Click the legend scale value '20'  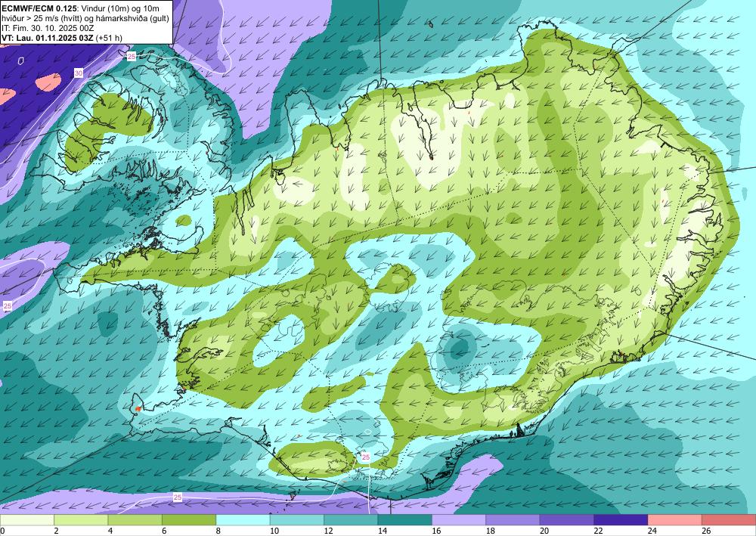tap(544, 531)
